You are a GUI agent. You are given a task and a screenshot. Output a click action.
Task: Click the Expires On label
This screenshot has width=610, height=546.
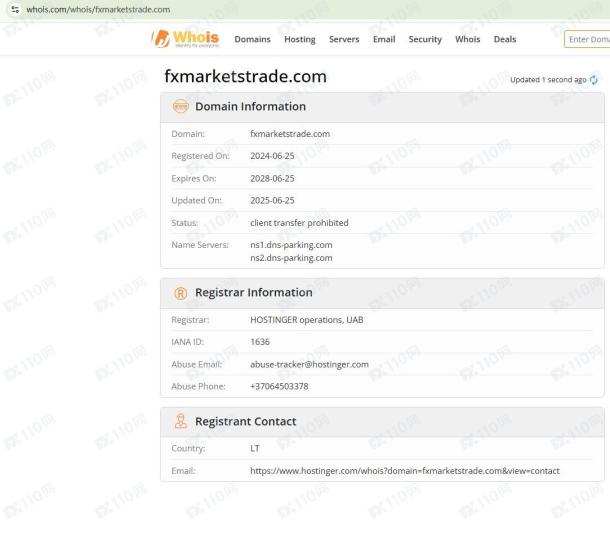point(194,179)
